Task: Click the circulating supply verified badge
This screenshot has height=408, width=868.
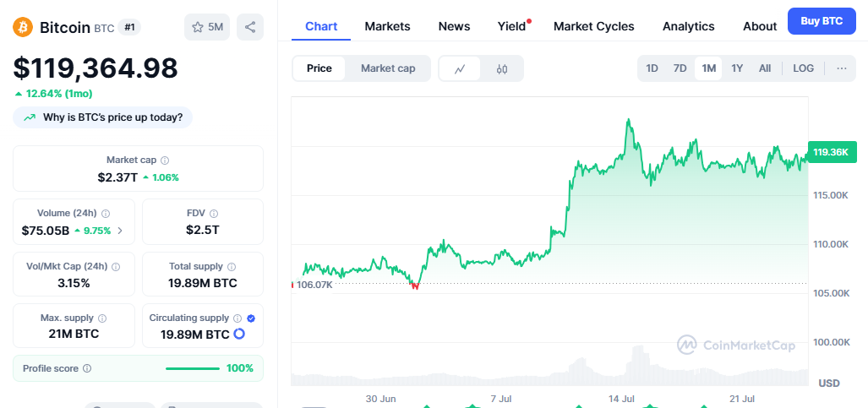Action: click(x=251, y=318)
